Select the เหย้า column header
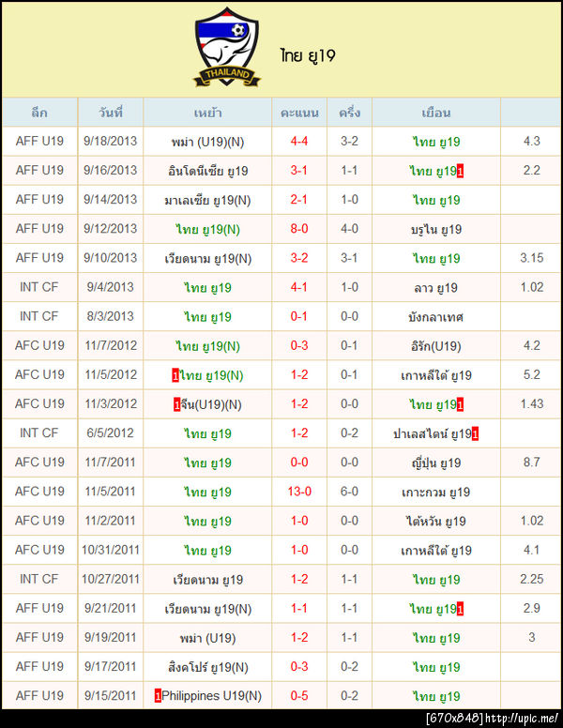Viewport: 563px width, 728px height. (207, 113)
